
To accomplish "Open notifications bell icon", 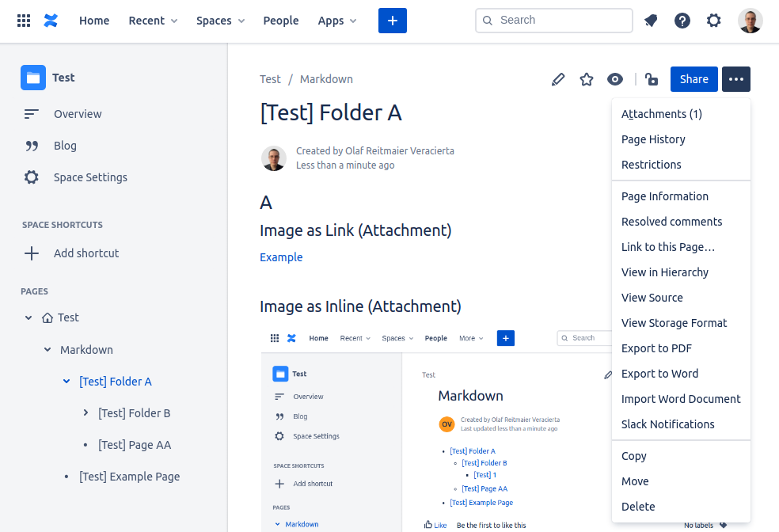I will pyautogui.click(x=651, y=21).
